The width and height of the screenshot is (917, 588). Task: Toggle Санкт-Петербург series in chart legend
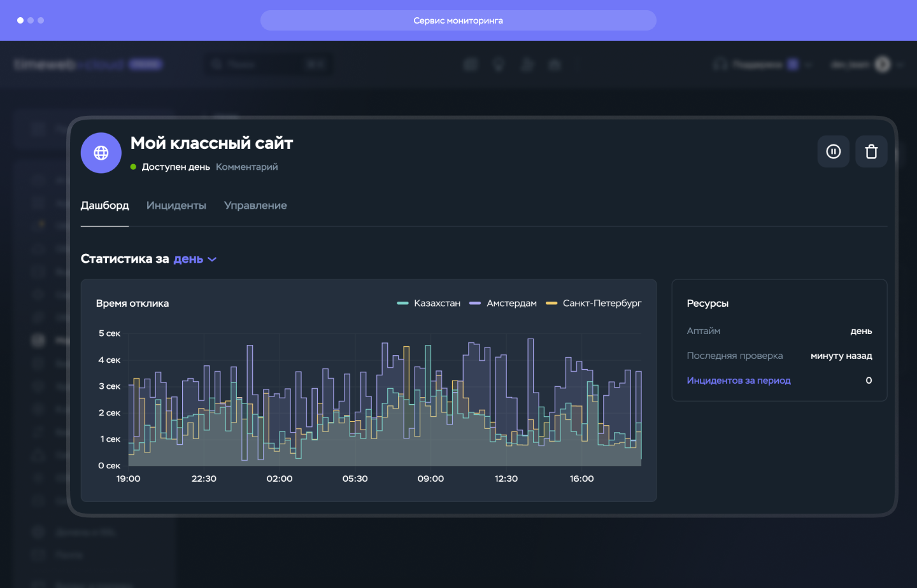click(x=594, y=303)
